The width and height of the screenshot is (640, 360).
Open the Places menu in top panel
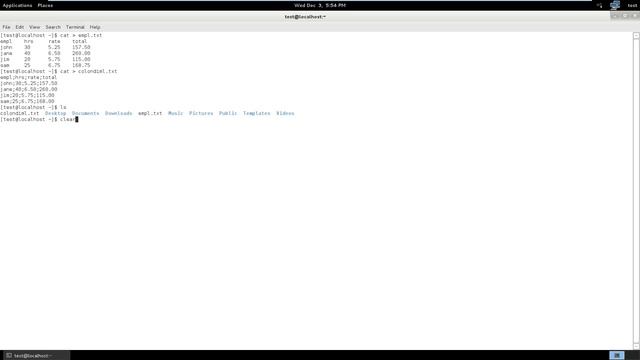point(45,5)
